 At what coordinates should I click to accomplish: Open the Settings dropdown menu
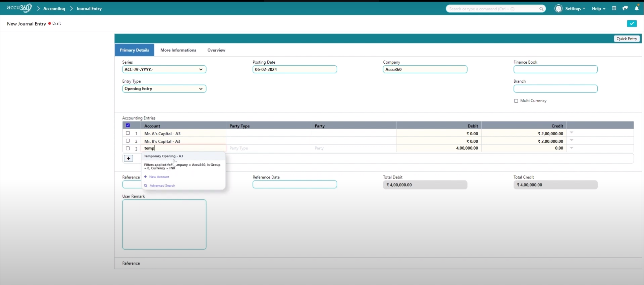(575, 9)
